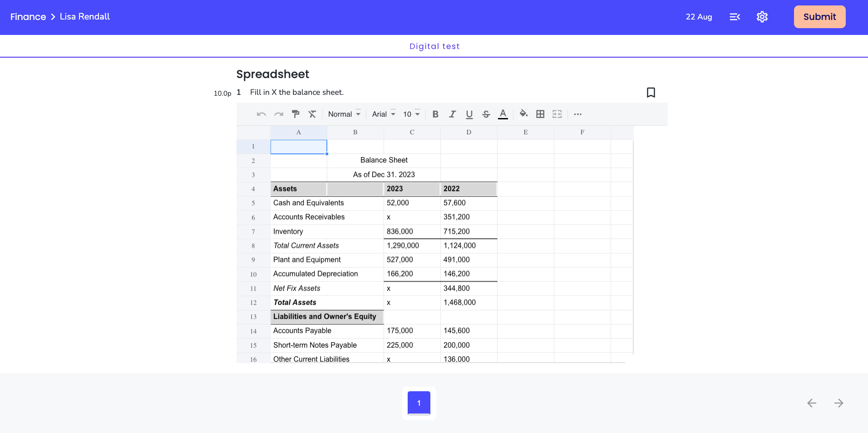Click the 'Assets' header cell
The image size is (868, 433).
[x=299, y=189]
